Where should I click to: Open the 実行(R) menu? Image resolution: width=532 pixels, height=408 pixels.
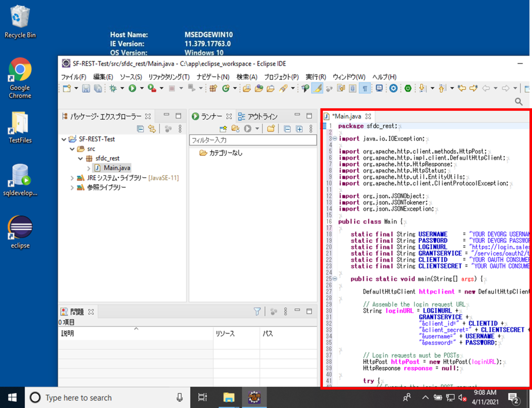(x=316, y=77)
